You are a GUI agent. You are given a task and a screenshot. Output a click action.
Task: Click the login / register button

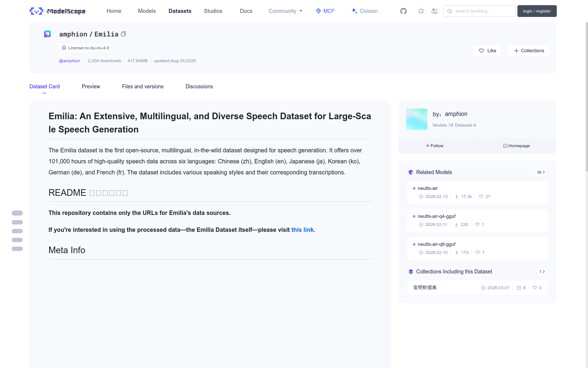pos(537,11)
